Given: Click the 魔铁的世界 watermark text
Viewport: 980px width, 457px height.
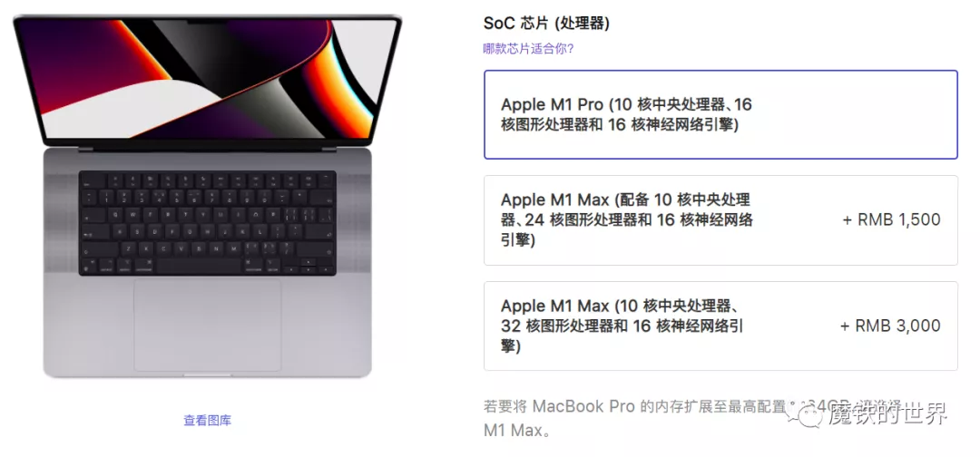Looking at the screenshot, I should click(887, 413).
